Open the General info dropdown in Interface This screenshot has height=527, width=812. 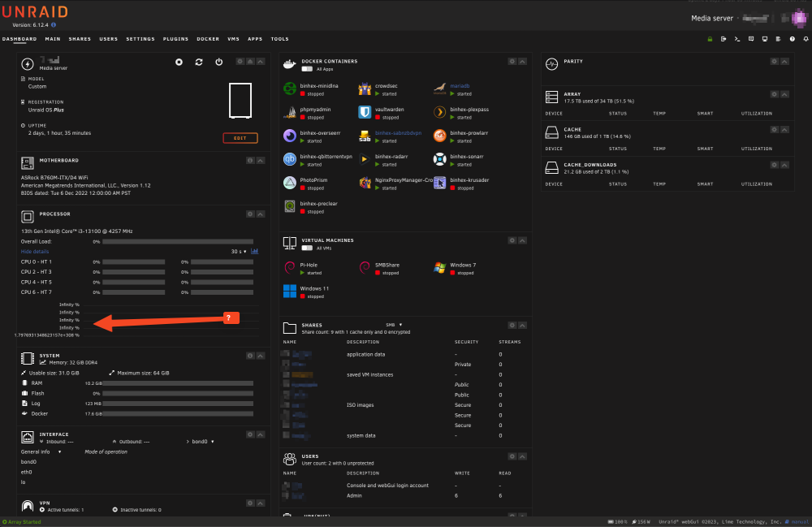pyautogui.click(x=41, y=452)
